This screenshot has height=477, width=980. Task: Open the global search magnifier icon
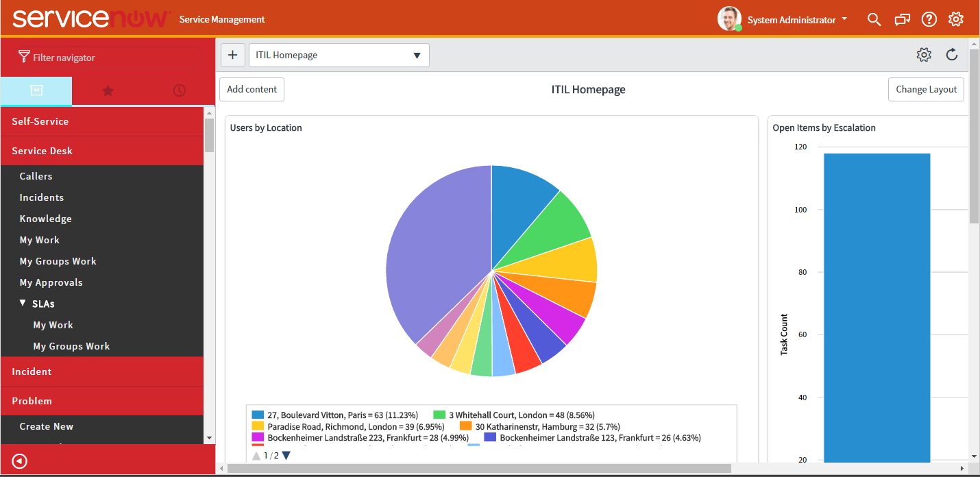[x=874, y=19]
